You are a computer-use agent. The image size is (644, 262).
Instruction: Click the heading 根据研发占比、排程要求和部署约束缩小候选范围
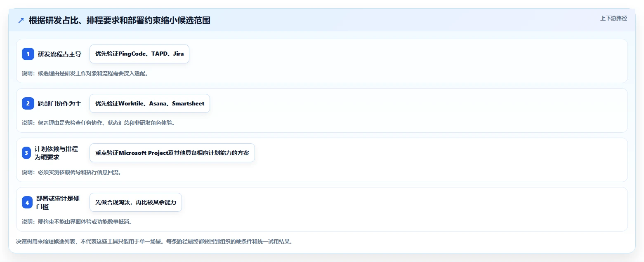point(120,20)
